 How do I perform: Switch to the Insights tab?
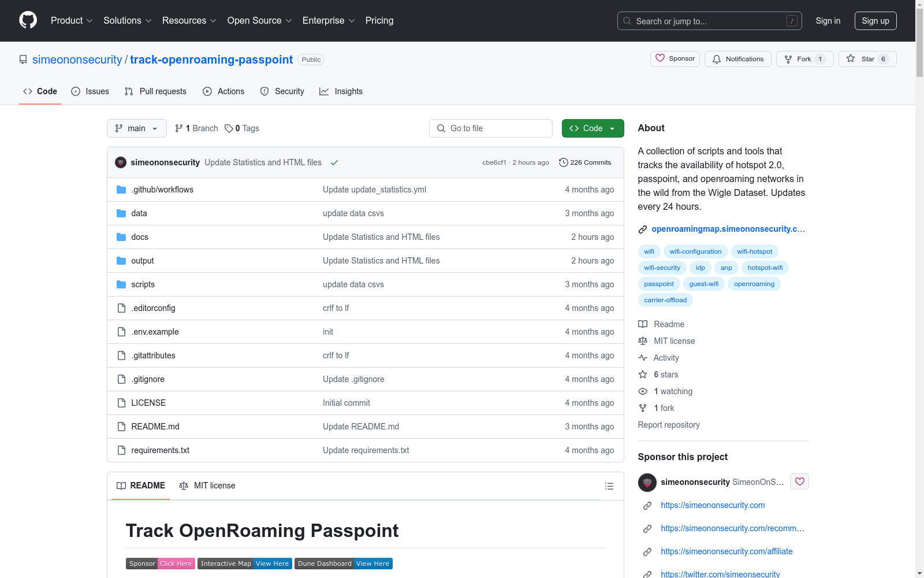click(x=341, y=91)
